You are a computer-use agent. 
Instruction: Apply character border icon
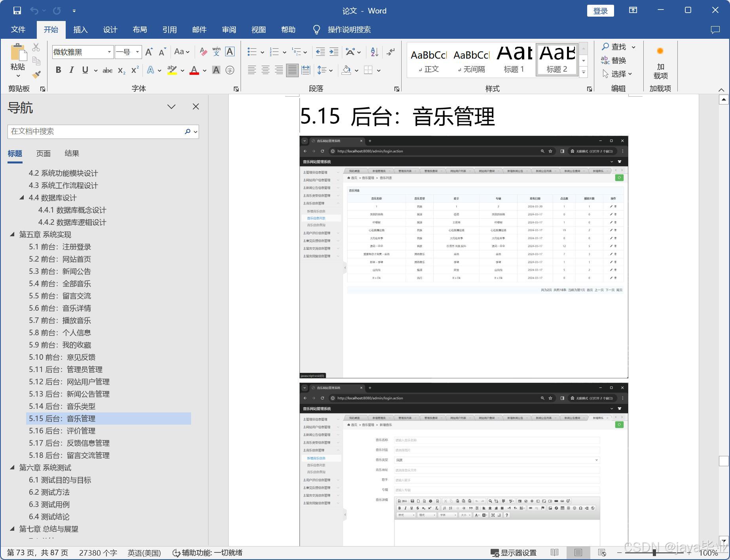point(229,52)
